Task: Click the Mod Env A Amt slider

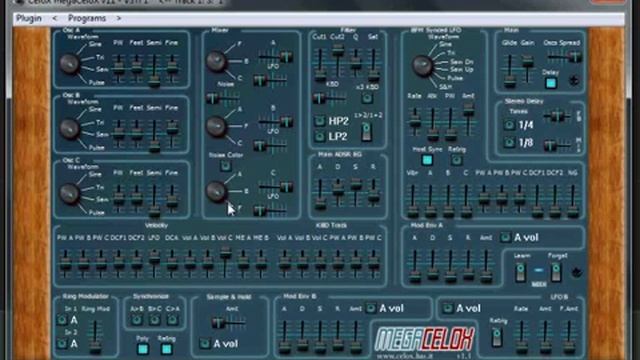Action: 486,266
